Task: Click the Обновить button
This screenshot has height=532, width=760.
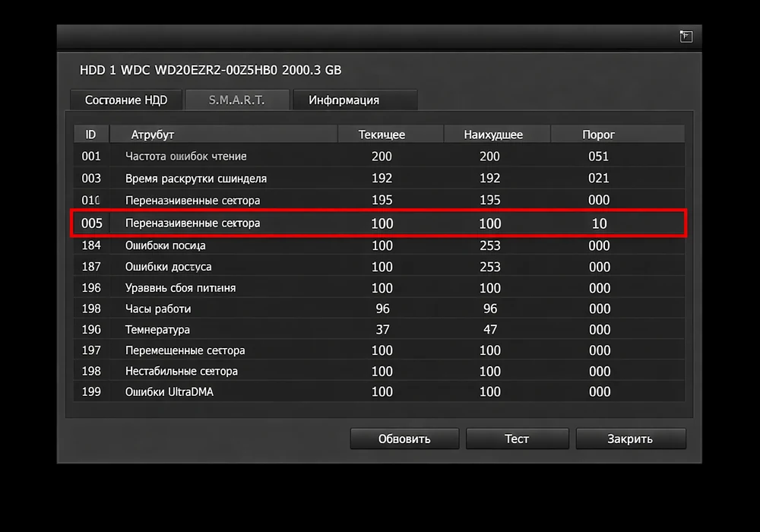Action: [404, 439]
